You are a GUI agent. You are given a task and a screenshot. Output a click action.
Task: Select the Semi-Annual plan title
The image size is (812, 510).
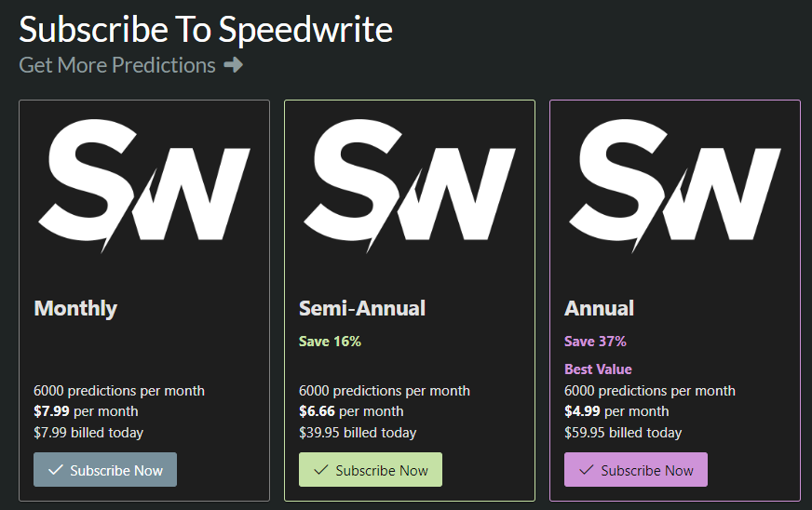point(362,308)
